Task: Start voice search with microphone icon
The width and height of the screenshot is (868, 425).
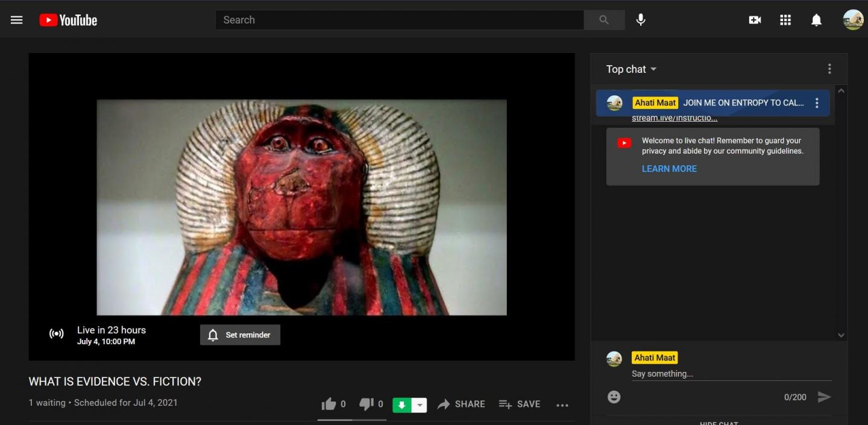Action: (641, 20)
